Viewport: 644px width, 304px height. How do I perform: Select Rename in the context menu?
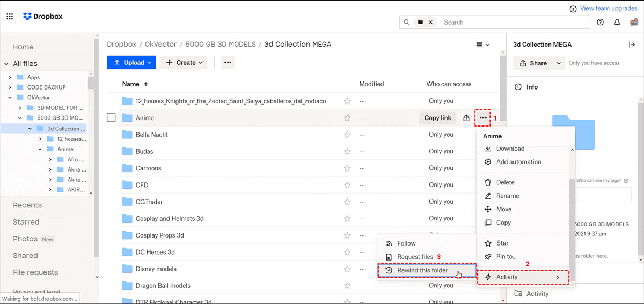click(507, 196)
